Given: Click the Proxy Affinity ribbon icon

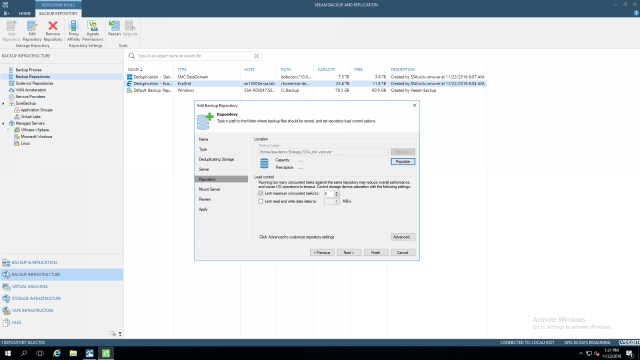Looking at the screenshot, I should (x=73, y=31).
